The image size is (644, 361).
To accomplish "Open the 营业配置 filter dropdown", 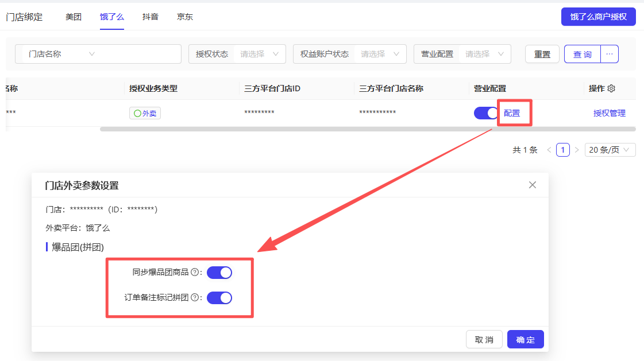I will [x=486, y=54].
